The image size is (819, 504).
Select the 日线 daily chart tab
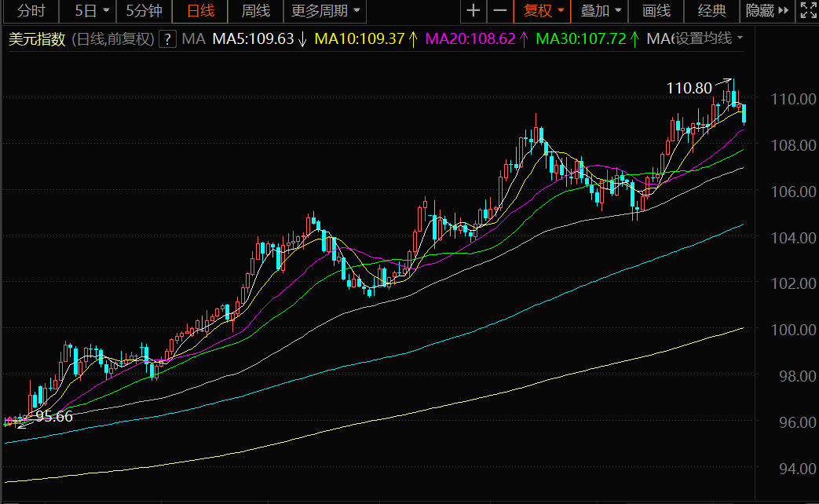tap(200, 11)
